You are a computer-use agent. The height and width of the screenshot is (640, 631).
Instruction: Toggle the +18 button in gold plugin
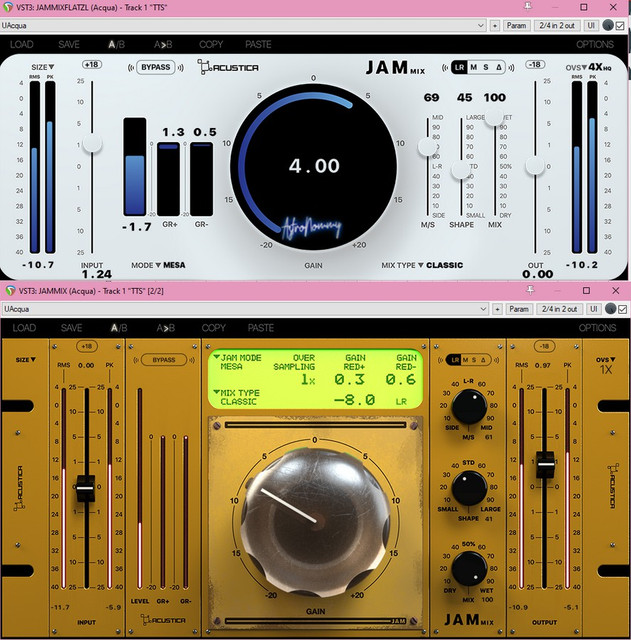coord(87,346)
